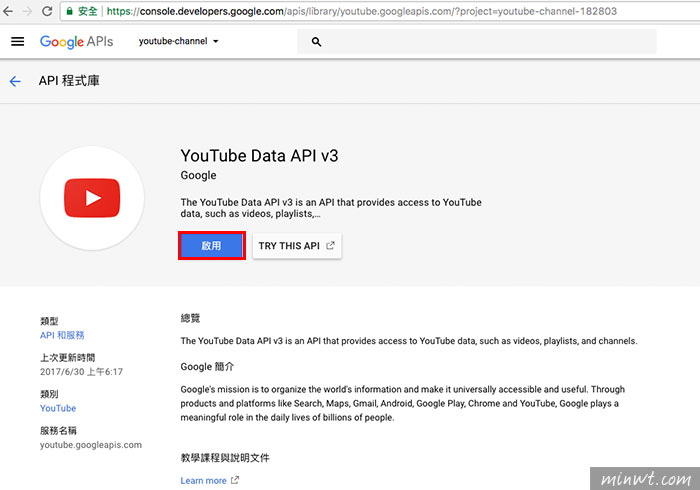Click the API 程式庫 heading
Image resolution: width=700 pixels, height=490 pixels.
(x=69, y=81)
